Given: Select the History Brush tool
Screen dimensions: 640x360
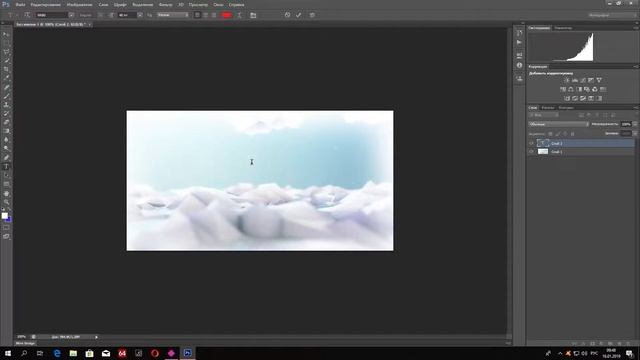Looking at the screenshot, I should click(6, 114).
